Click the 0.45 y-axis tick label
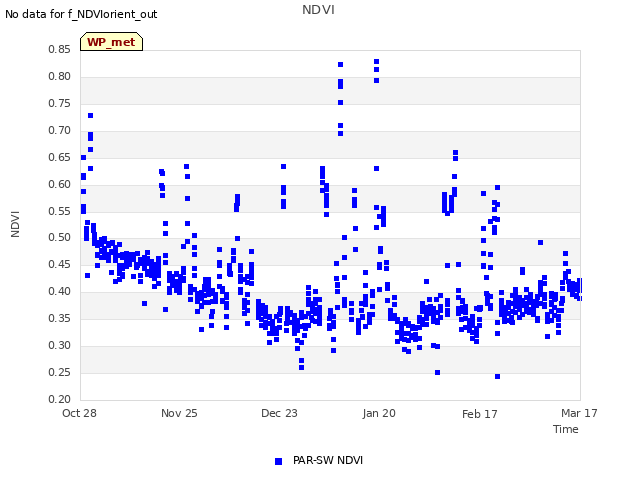640x480 pixels. click(x=59, y=264)
